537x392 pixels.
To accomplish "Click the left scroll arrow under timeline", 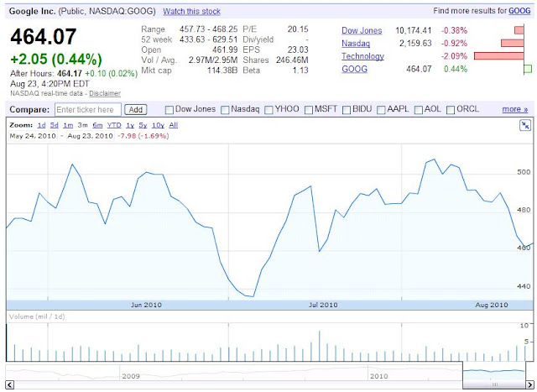I will pyautogui.click(x=10, y=384).
